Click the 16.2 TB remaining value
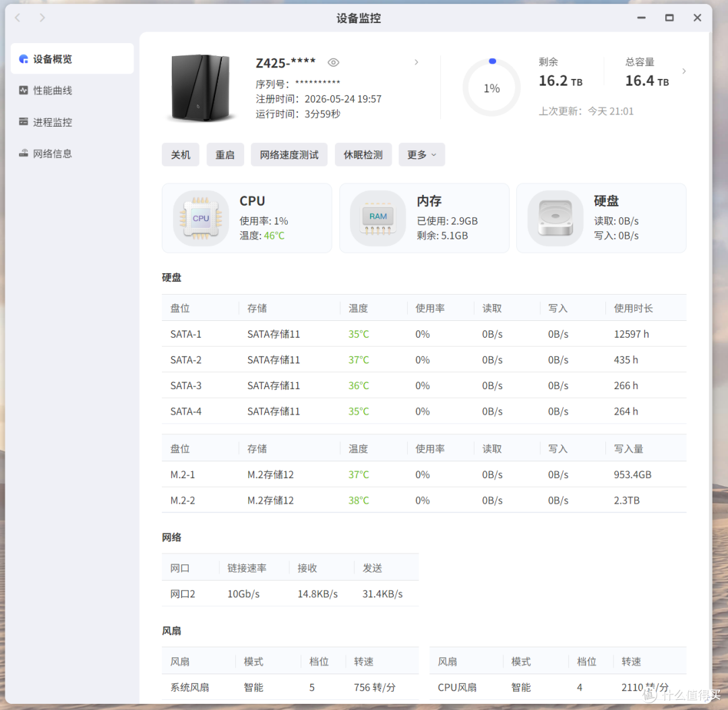The height and width of the screenshot is (710, 728). click(560, 81)
